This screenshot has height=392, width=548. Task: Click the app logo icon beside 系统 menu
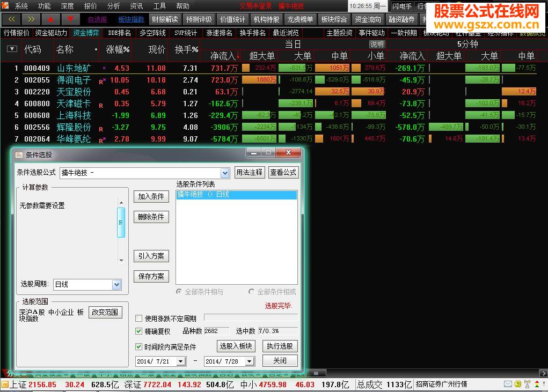point(5,5)
